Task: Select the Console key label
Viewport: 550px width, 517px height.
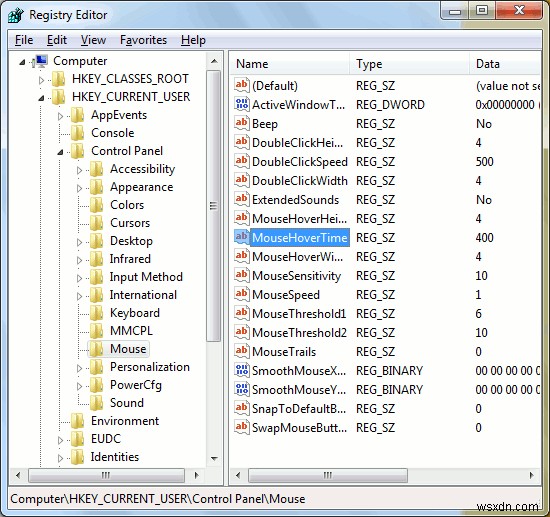Action: point(113,133)
